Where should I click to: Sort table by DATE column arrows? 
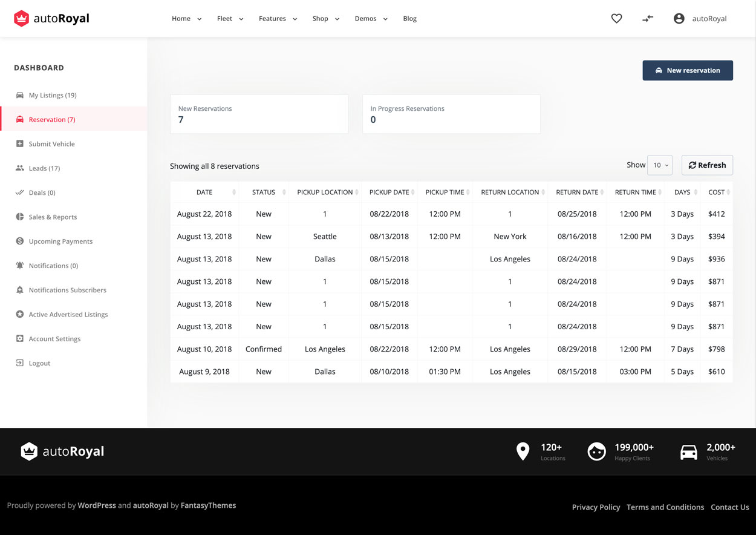(x=234, y=192)
